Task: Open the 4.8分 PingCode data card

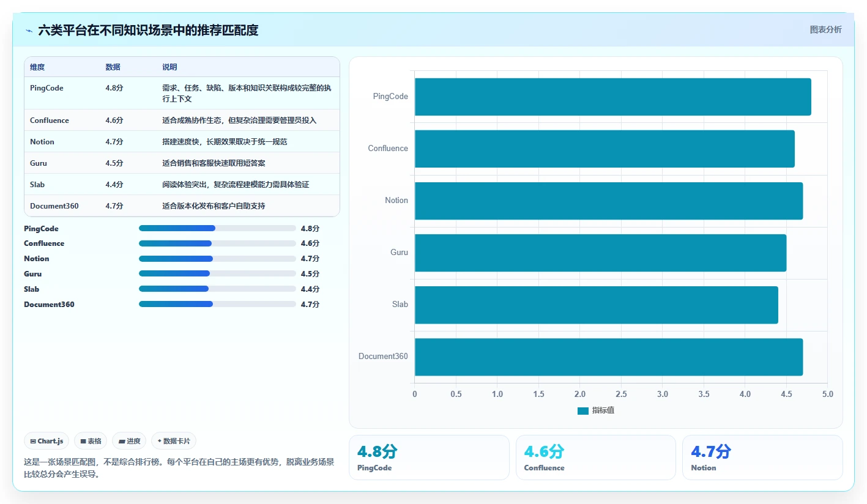Action: [x=429, y=458]
